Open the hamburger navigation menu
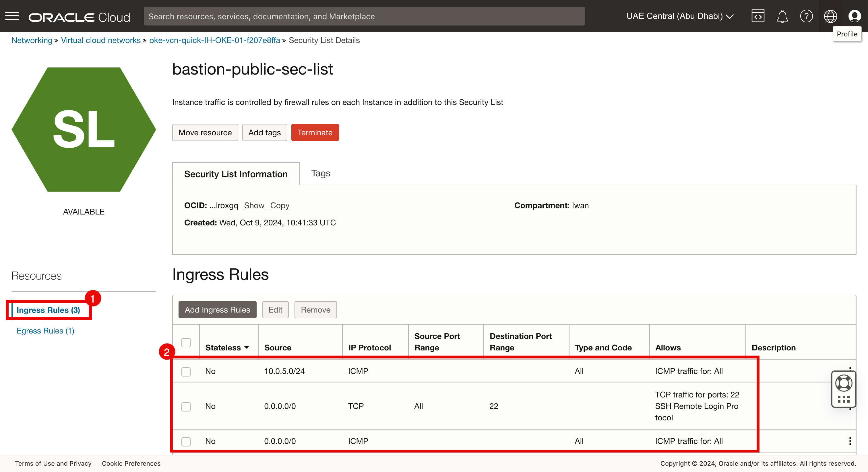The image size is (868, 472). click(12, 16)
